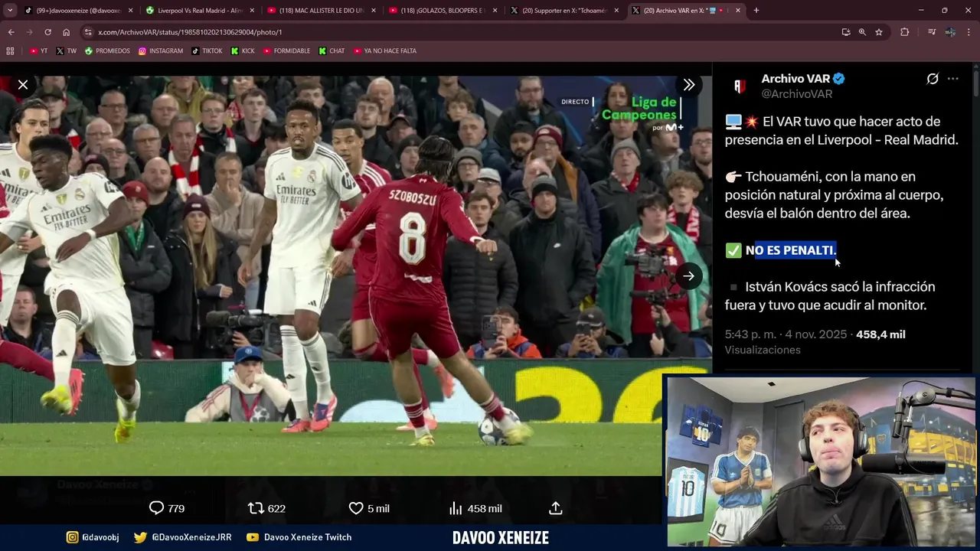
Task: Open the INSTAGRAM bookmark
Action: (x=161, y=51)
